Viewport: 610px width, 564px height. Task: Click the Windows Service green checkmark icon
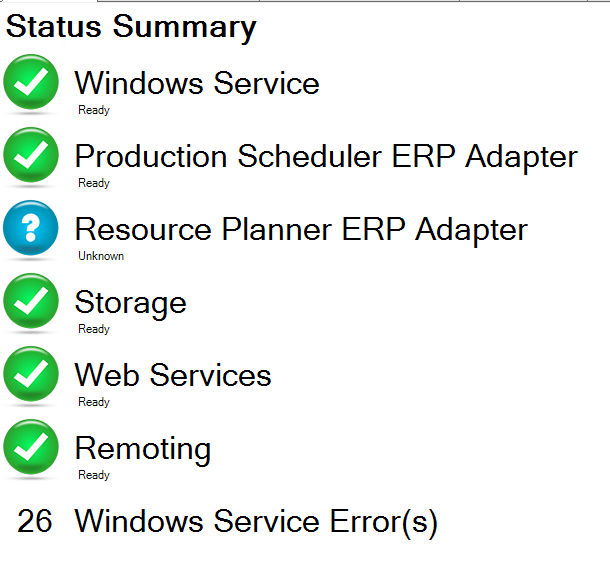pos(31,82)
